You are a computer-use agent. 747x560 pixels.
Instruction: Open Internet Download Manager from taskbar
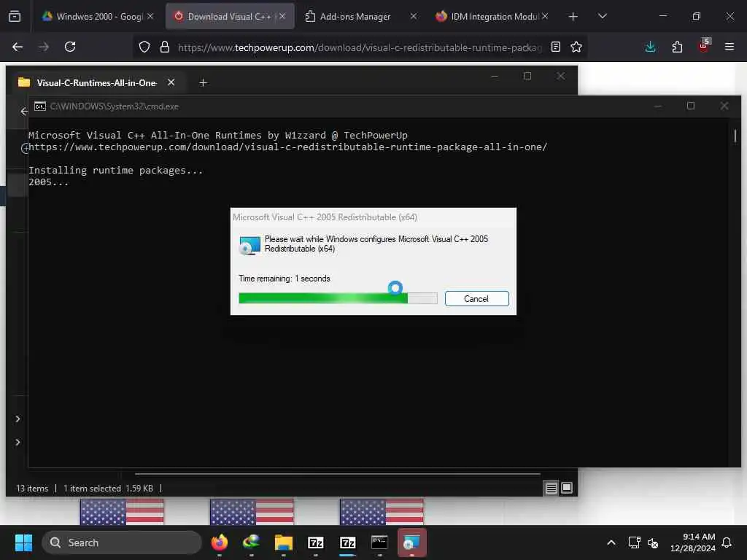[x=252, y=542]
